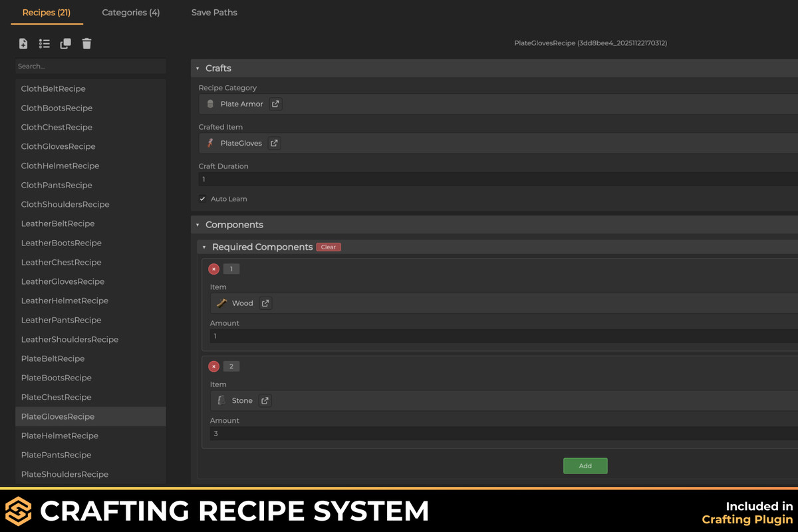Switch to Categories (4) tab
Image resolution: width=798 pixels, height=532 pixels.
click(131, 13)
